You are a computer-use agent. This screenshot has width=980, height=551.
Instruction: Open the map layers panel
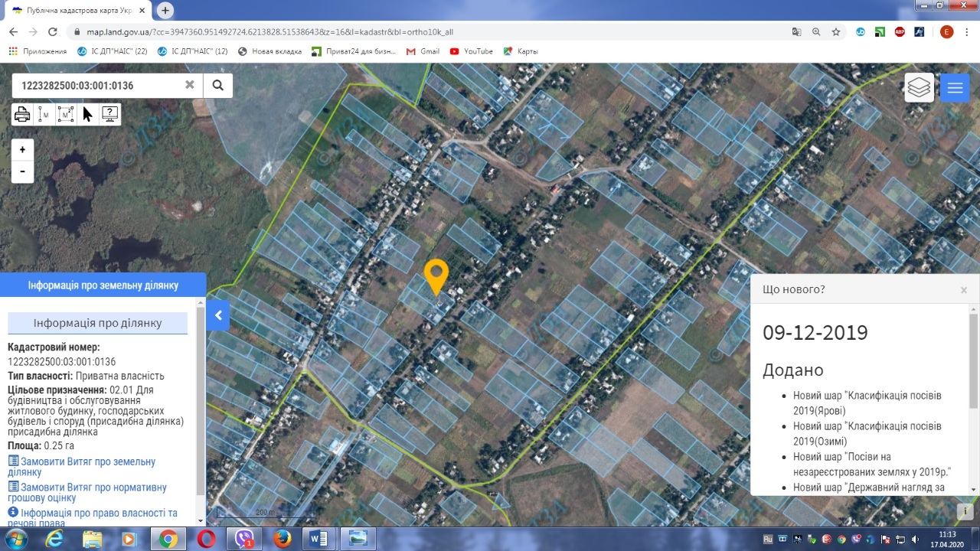[919, 88]
